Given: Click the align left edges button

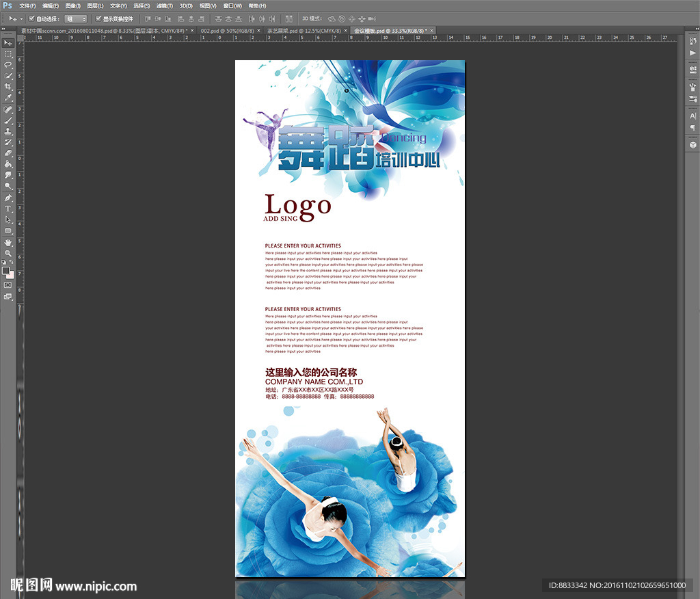Looking at the screenshot, I should [180, 18].
